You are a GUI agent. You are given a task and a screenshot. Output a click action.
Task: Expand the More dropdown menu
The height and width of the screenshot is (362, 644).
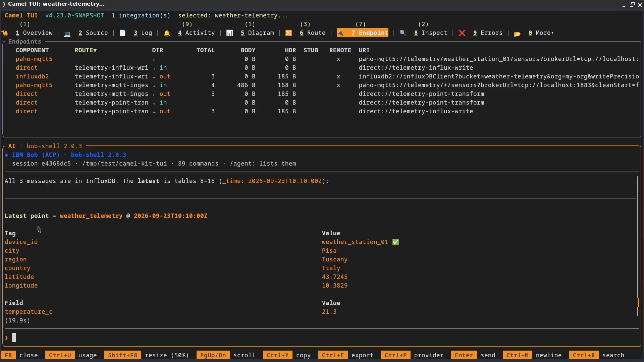coord(541,33)
